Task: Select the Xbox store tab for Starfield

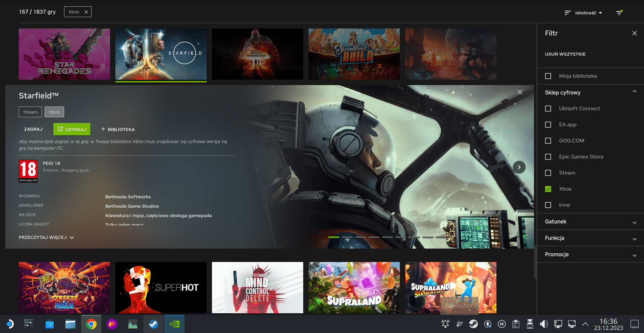Action: [x=54, y=112]
